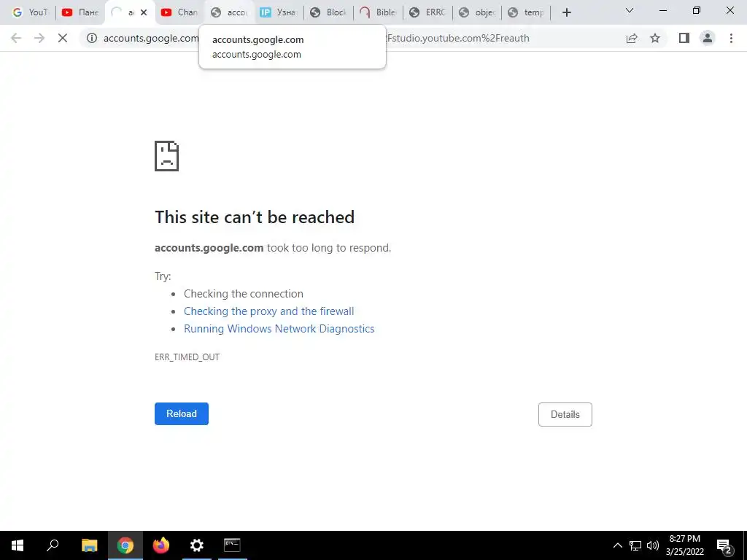Open Running Windows Network Diagnostics link

tap(279, 329)
